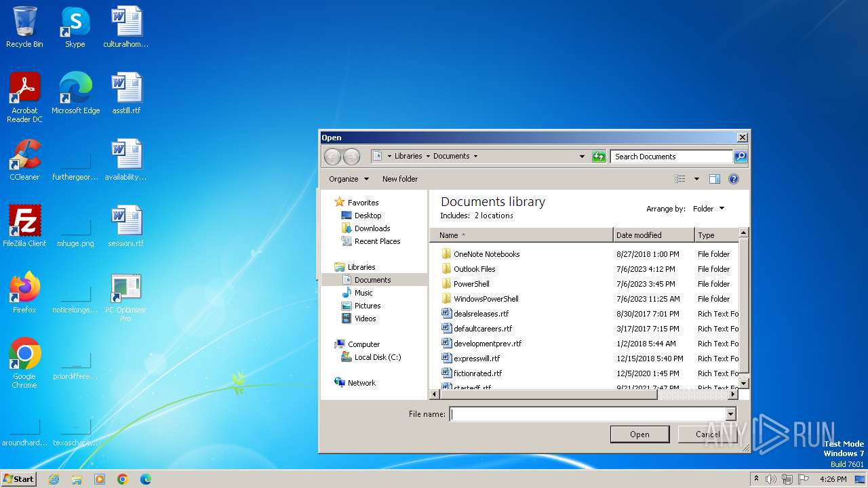Select the expresswill.rtf file
The image size is (868, 488).
[476, 359]
